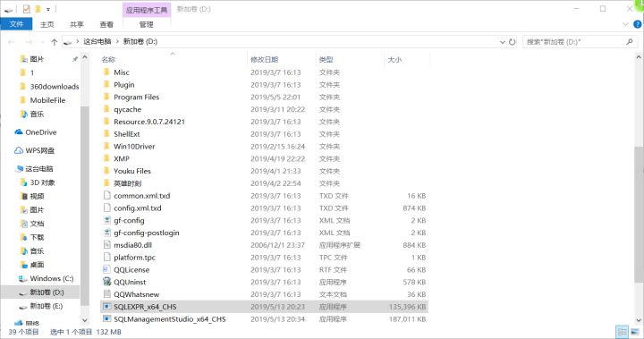Click the 应用程序工具 contextual tab header
The width and height of the screenshot is (644, 339).
point(147,10)
